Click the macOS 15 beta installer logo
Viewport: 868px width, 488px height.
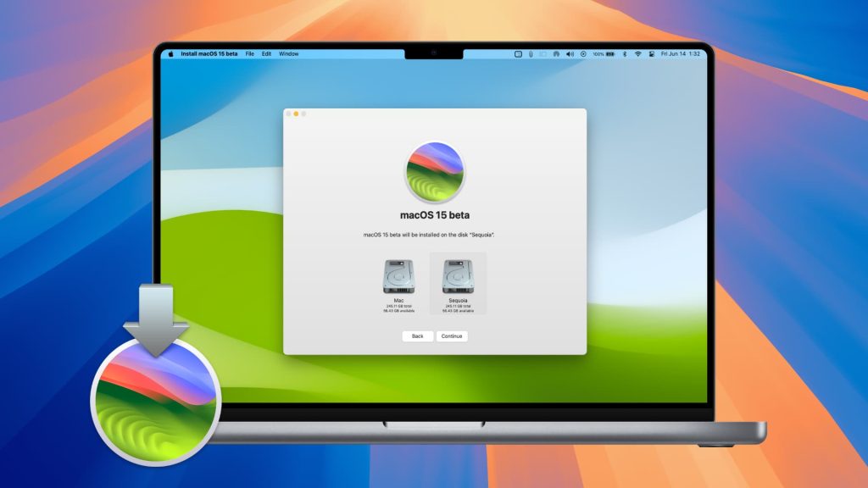(433, 169)
